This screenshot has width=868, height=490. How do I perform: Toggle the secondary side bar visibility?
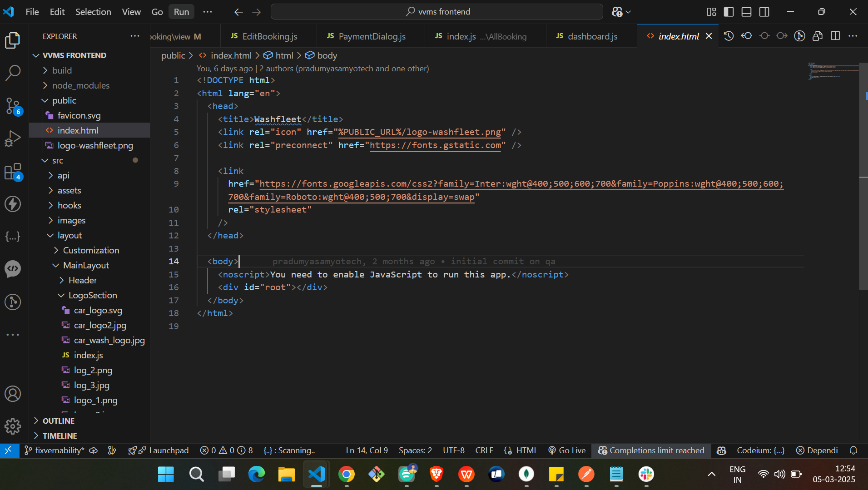(764, 12)
